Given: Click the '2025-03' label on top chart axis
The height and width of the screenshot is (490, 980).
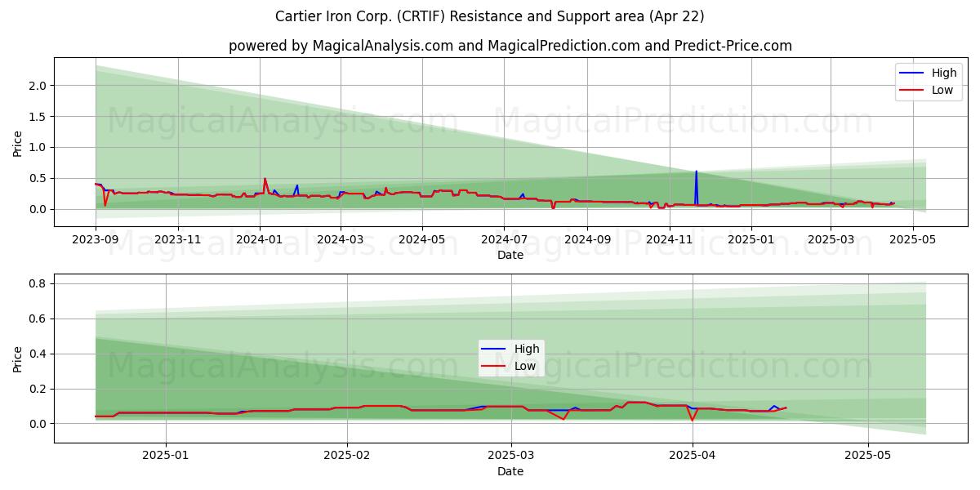Looking at the screenshot, I should pos(831,240).
